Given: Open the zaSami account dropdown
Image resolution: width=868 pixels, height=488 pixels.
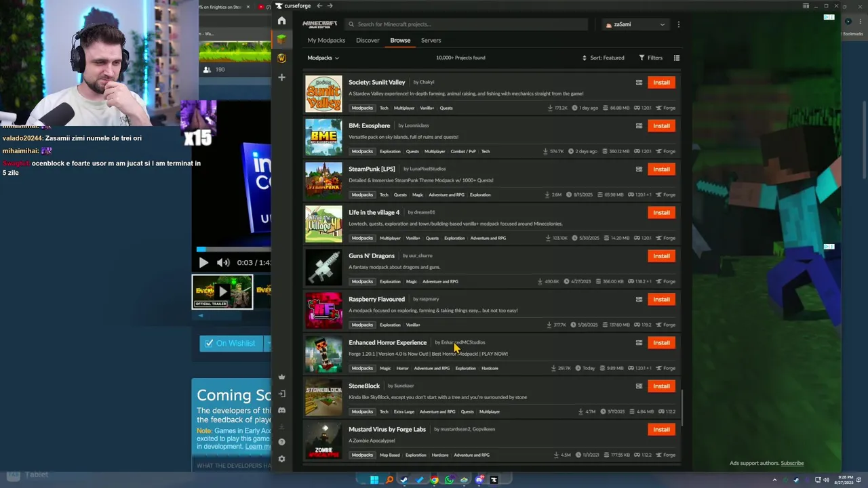Looking at the screenshot, I should (635, 24).
